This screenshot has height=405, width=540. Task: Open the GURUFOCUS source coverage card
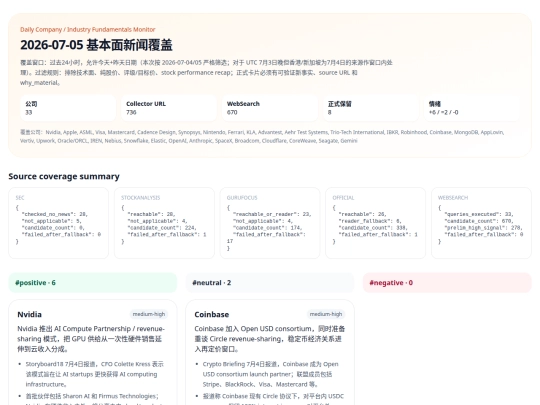coord(270,223)
